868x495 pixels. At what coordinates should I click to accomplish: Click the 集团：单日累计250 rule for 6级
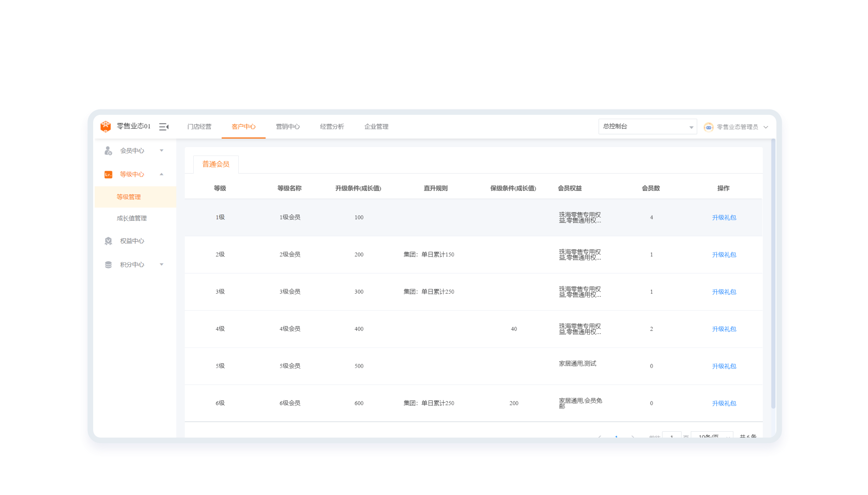[x=429, y=403]
